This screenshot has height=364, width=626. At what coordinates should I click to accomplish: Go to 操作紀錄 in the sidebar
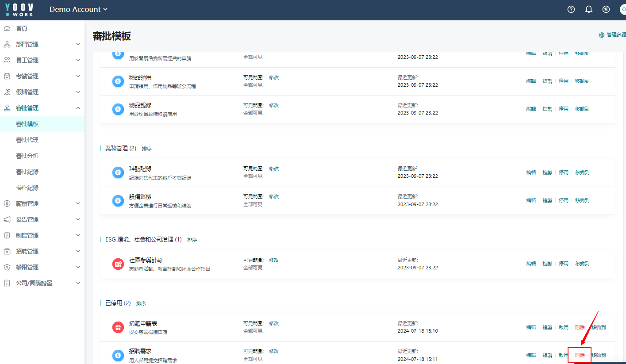pyautogui.click(x=27, y=188)
